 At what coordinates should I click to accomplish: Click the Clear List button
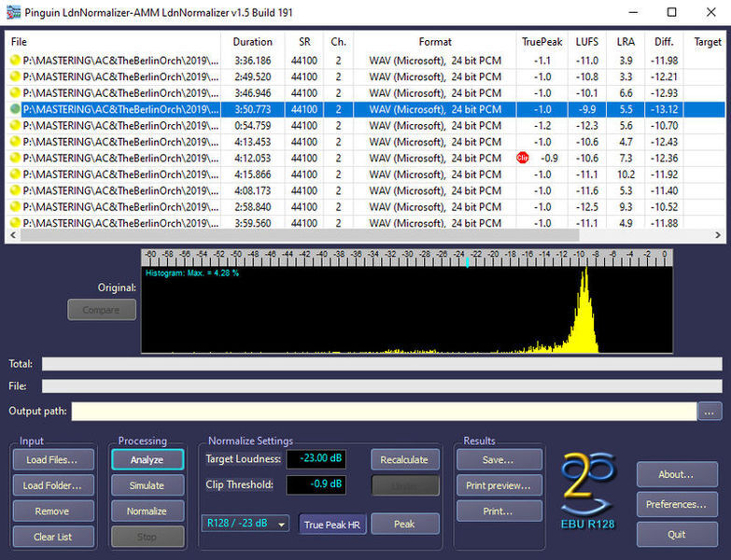tap(53, 537)
